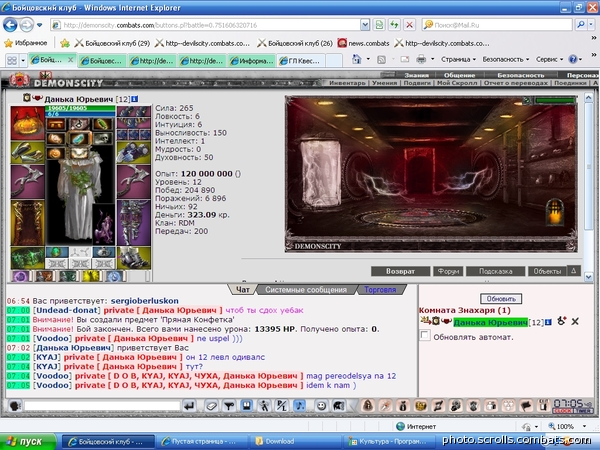Image resolution: width=600 pixels, height=450 pixels.
Task: Select the bracers equipment slot
Action: 28,152
